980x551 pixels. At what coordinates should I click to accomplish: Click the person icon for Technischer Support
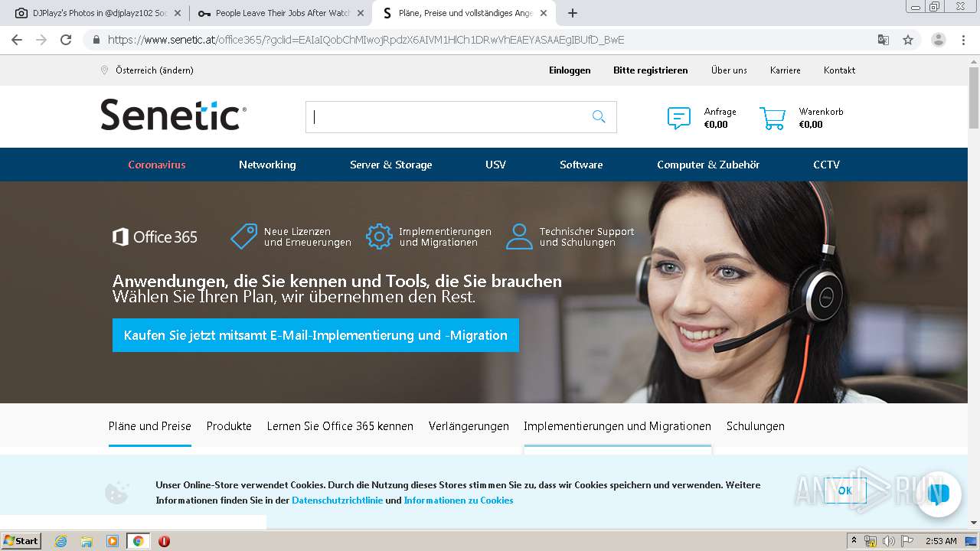click(519, 236)
